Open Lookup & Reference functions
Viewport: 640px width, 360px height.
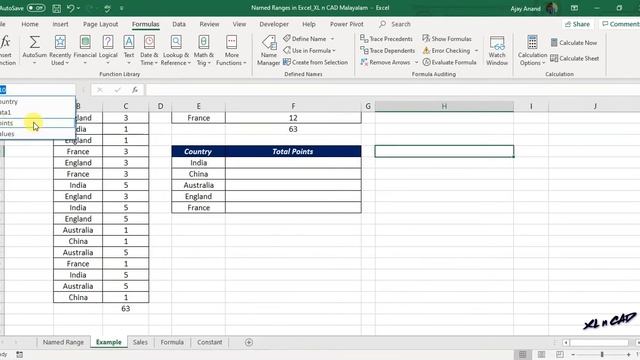176,51
